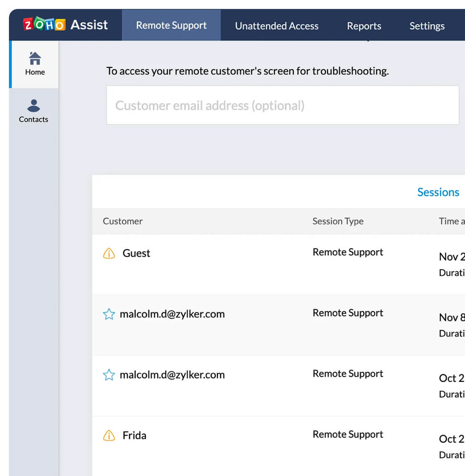Click Remote Support type in Frida row
The width and height of the screenshot is (465, 476).
pyautogui.click(x=348, y=434)
